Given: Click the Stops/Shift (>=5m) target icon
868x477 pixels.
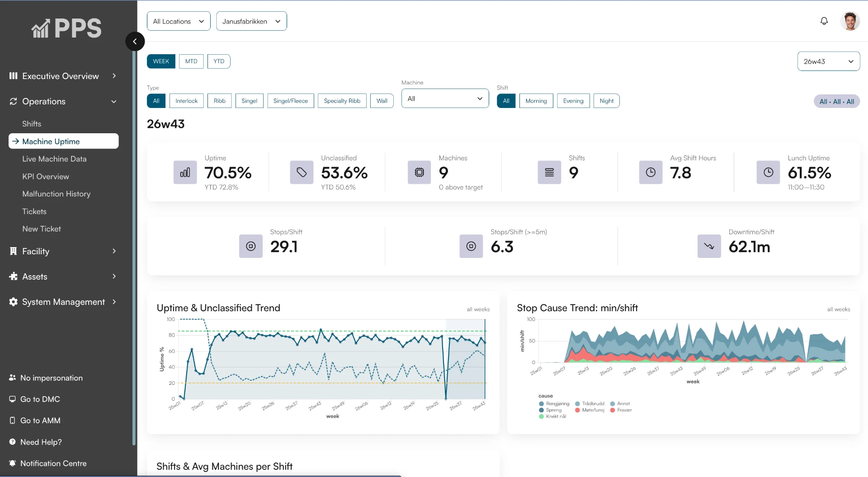Looking at the screenshot, I should tap(471, 246).
